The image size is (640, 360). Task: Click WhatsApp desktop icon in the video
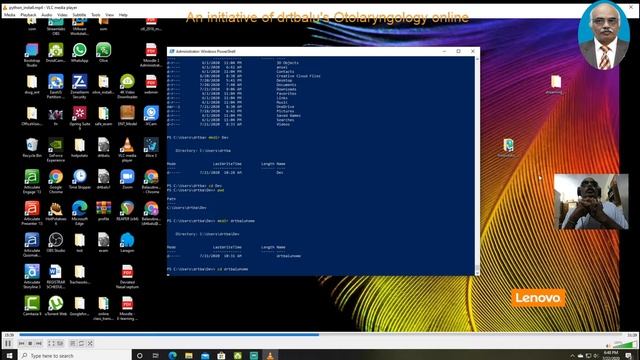pyautogui.click(x=80, y=53)
